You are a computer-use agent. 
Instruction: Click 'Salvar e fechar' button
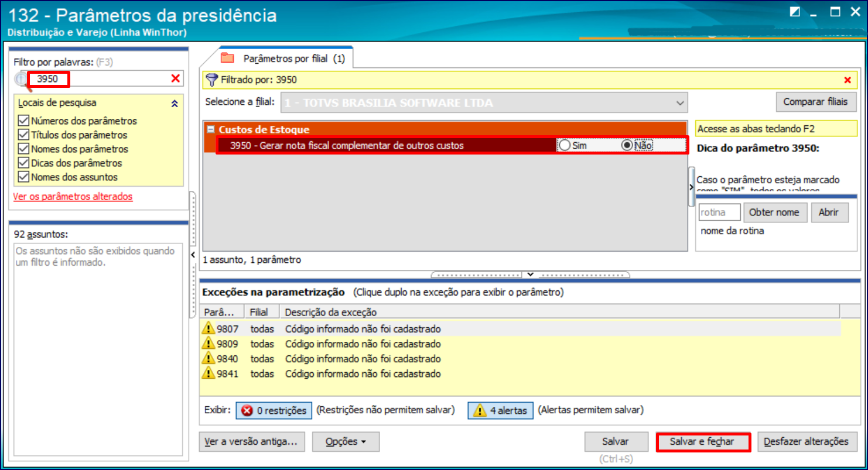tap(702, 442)
